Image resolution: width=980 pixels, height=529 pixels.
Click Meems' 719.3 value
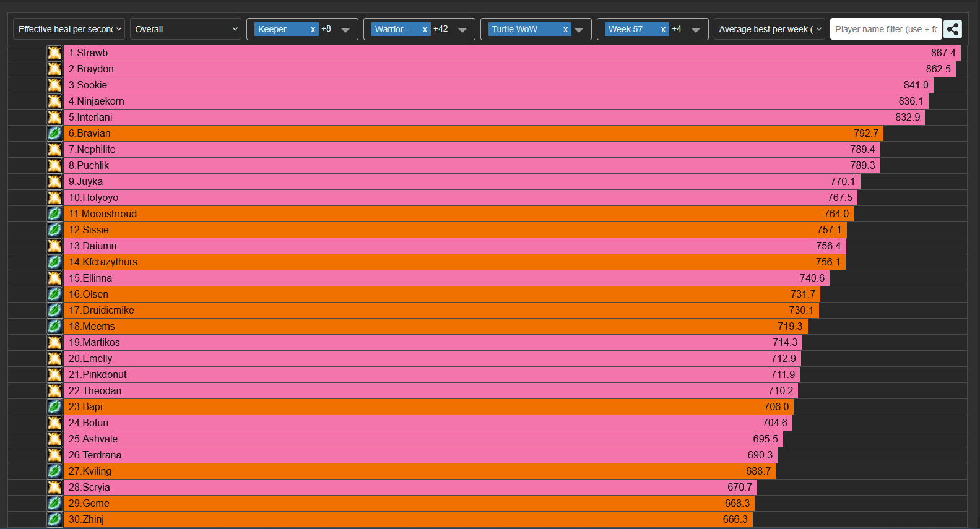click(790, 327)
